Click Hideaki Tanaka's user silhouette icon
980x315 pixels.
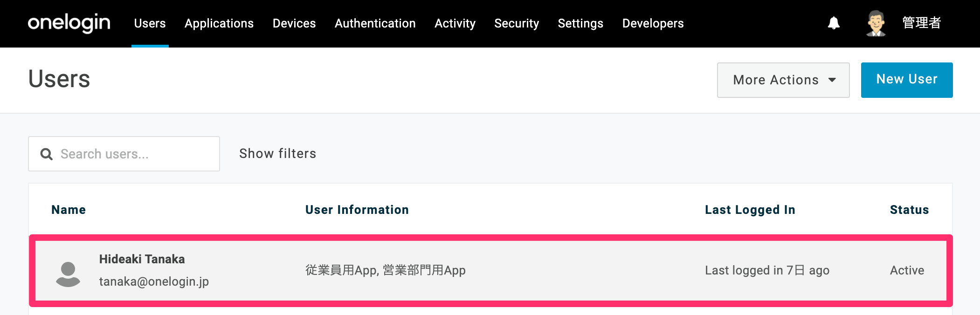(68, 274)
